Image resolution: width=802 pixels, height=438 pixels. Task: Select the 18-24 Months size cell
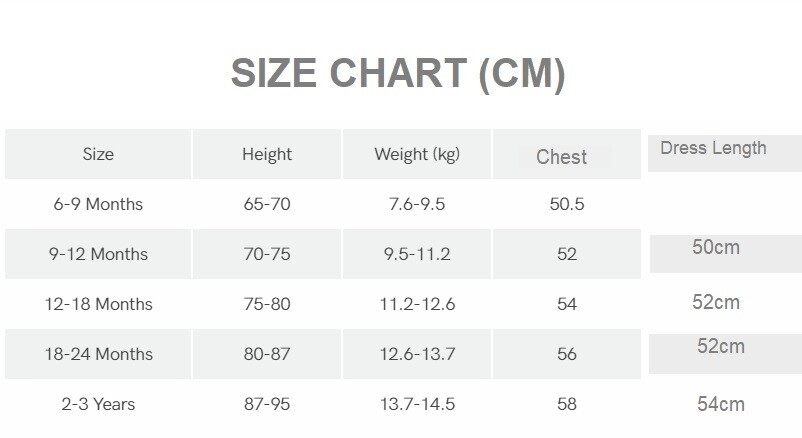pyautogui.click(x=98, y=354)
